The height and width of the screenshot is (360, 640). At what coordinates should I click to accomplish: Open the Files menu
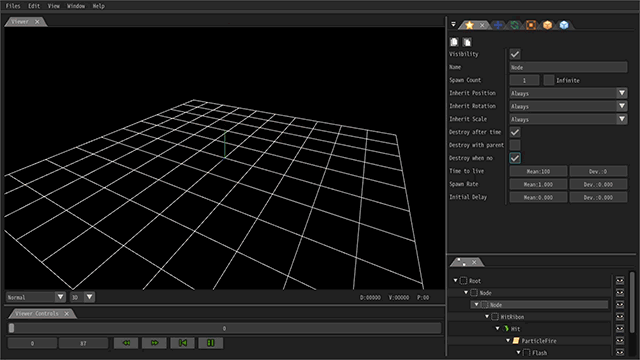coord(13,6)
